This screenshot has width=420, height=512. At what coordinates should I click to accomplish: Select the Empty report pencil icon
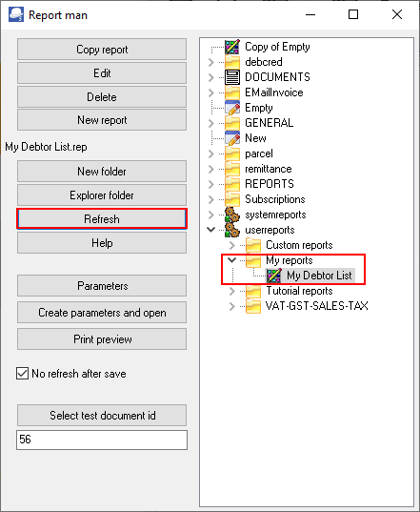232,108
